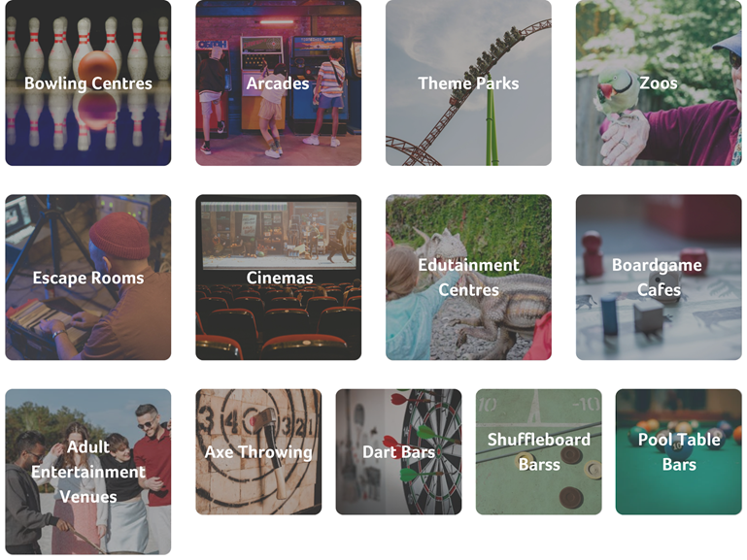Click the 'Arcades' title text
747x560 pixels.
pyautogui.click(x=278, y=83)
